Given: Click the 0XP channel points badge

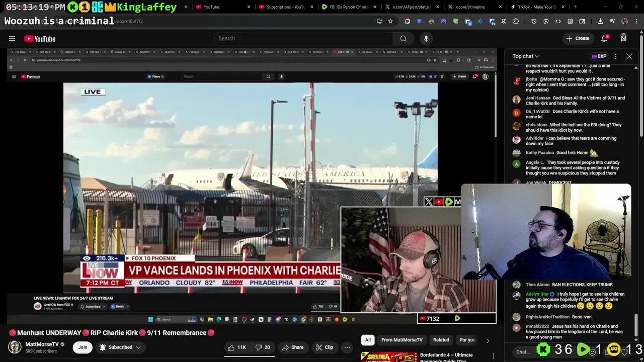Looking at the screenshot, I should click(599, 56).
